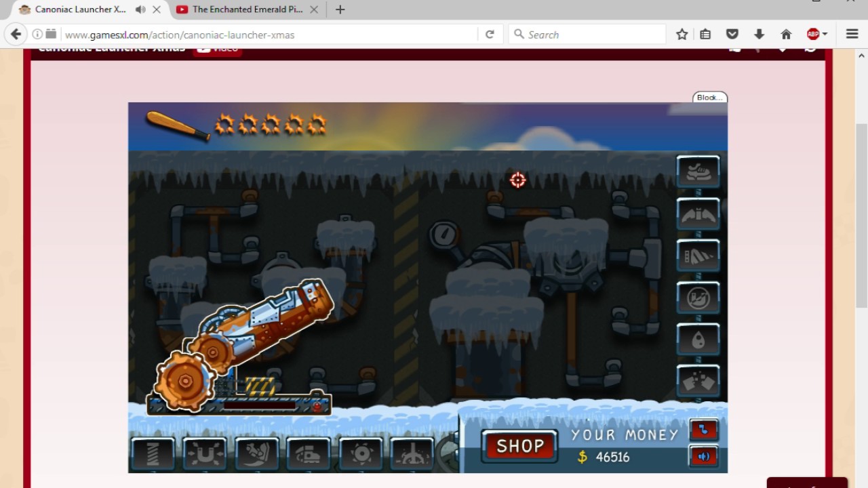
Task: Choose the sneaker item slot
Action: [698, 172]
